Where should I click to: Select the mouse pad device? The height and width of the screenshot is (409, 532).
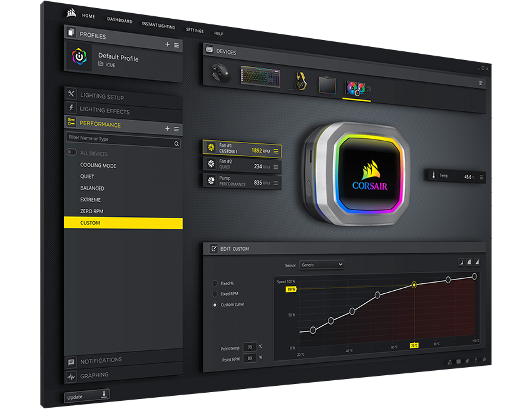click(x=327, y=85)
